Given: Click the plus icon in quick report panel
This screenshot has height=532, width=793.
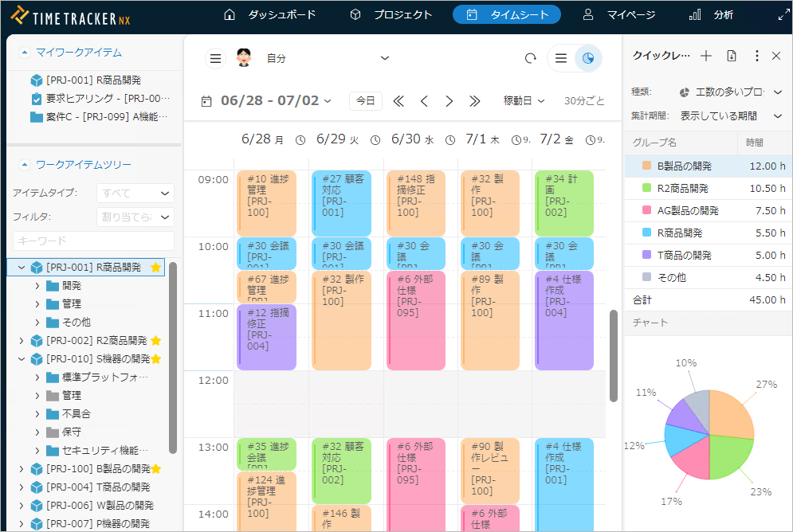Looking at the screenshot, I should pyautogui.click(x=706, y=56).
